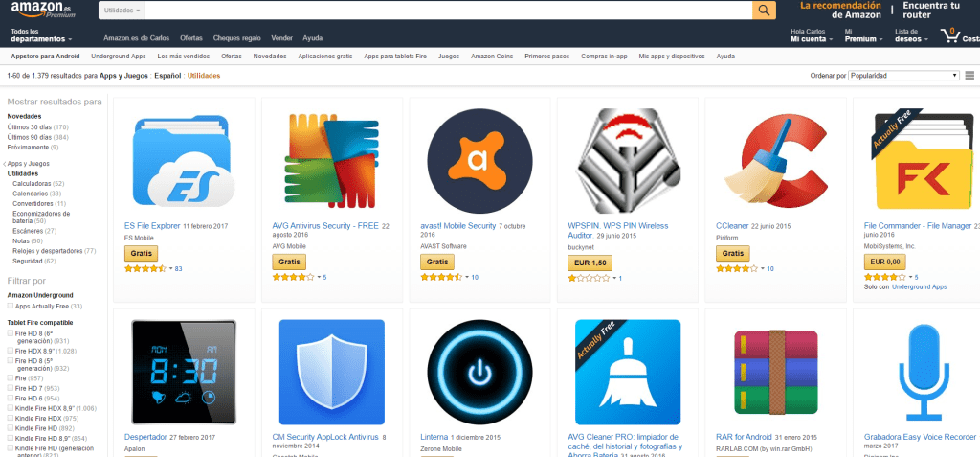The image size is (980, 457).
Task: Open the shopping cart icon
Action: (x=949, y=35)
